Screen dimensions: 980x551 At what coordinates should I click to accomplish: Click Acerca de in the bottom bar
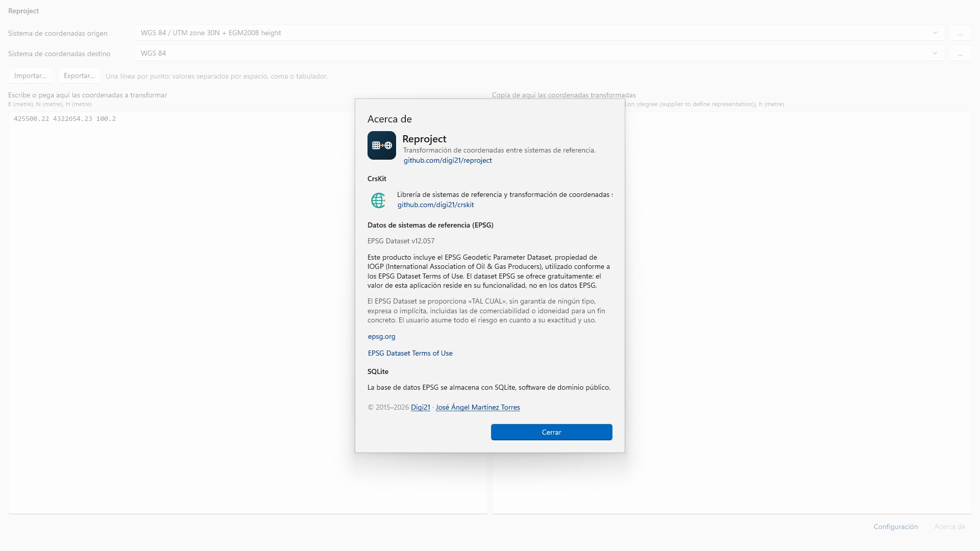click(x=949, y=527)
